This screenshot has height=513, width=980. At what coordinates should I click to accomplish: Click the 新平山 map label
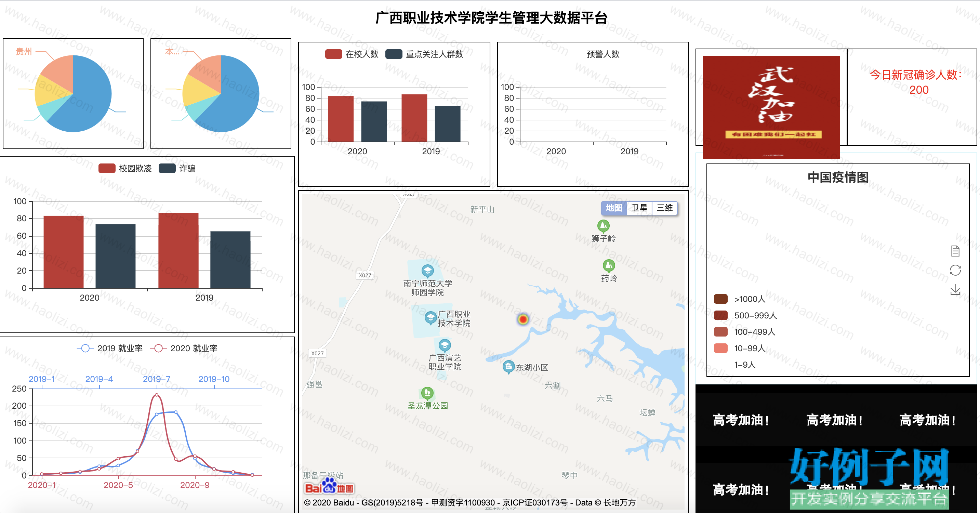pyautogui.click(x=482, y=209)
